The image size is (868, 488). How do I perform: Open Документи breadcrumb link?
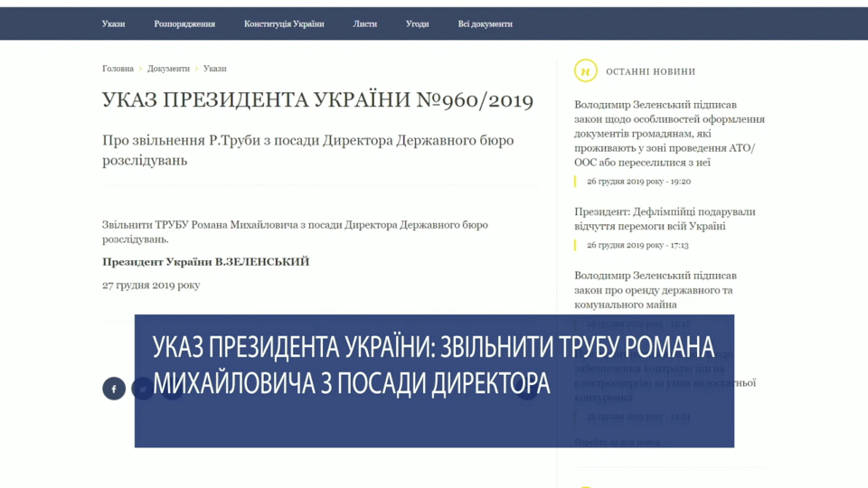point(168,69)
